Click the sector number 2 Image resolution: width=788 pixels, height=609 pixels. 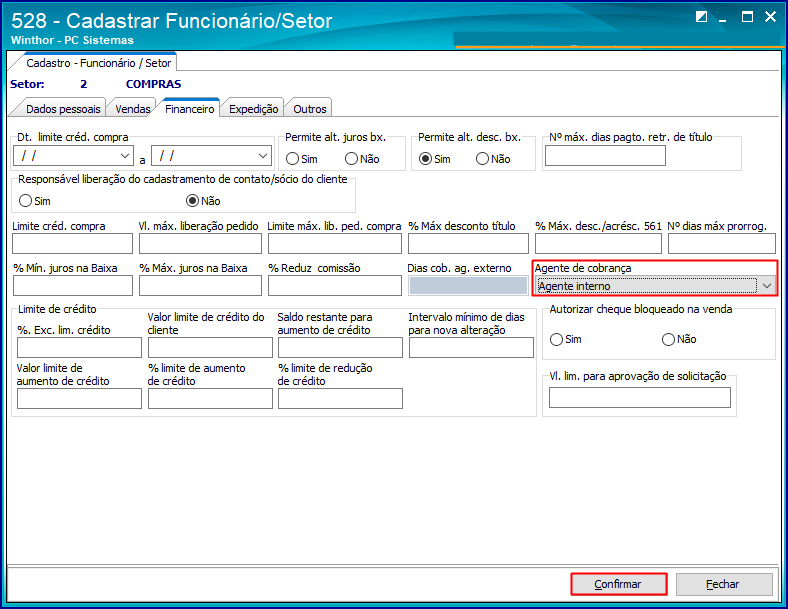pyautogui.click(x=83, y=84)
